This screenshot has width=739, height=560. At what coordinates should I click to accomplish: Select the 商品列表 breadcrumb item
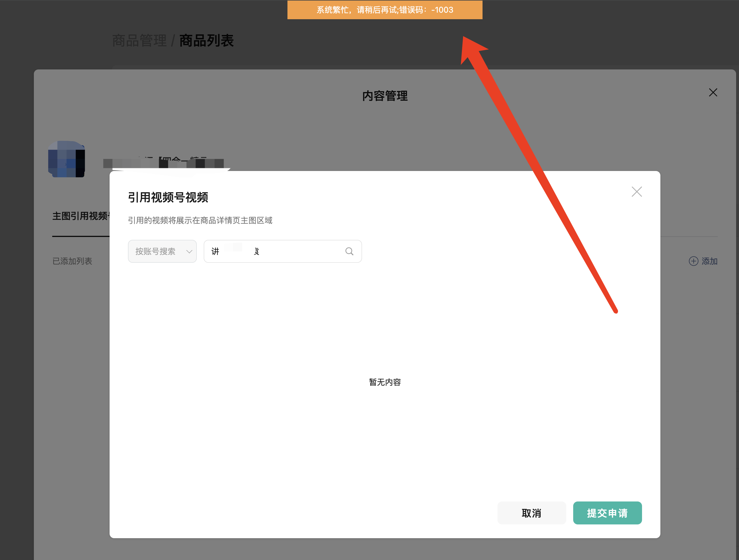click(x=207, y=41)
